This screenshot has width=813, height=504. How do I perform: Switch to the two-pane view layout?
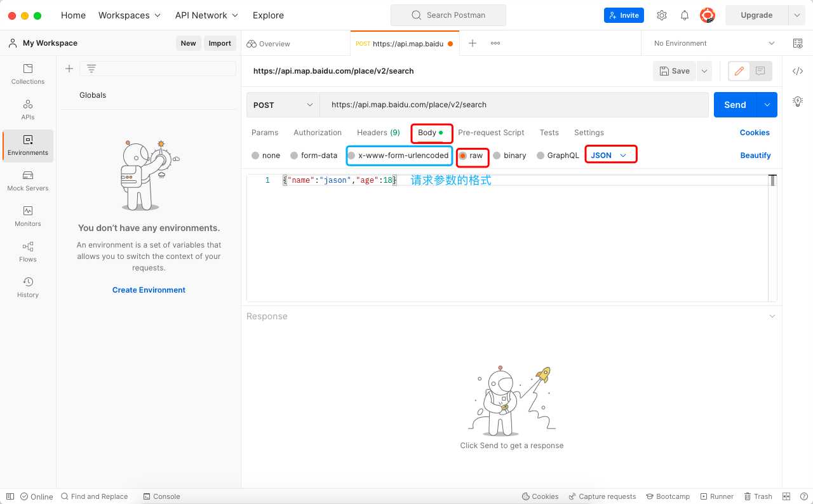786,496
